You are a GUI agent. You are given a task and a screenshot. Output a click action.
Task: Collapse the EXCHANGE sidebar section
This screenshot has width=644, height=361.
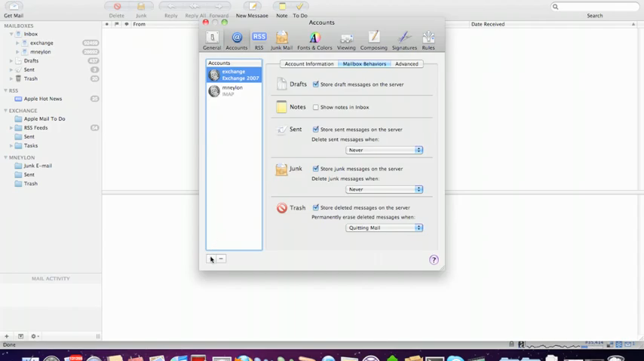pos(5,111)
